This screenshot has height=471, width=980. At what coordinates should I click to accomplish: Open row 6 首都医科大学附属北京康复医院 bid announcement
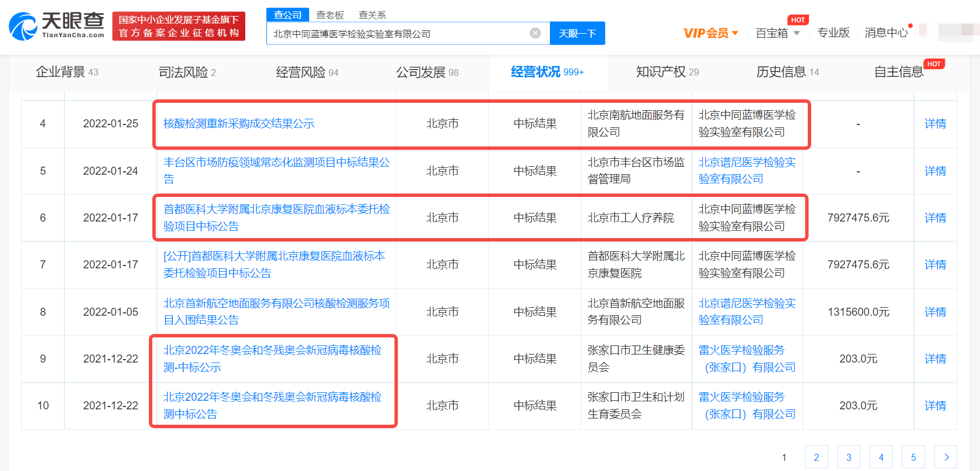point(277,218)
